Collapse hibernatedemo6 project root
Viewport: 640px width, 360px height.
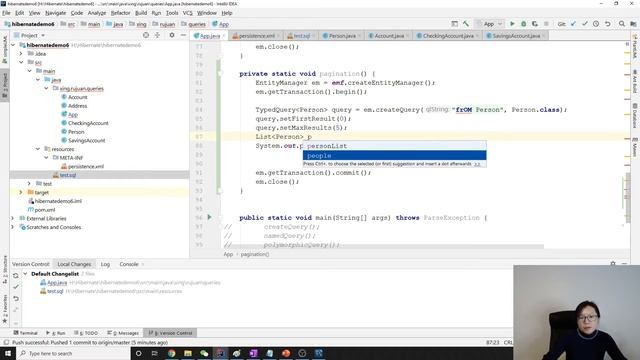click(13, 45)
